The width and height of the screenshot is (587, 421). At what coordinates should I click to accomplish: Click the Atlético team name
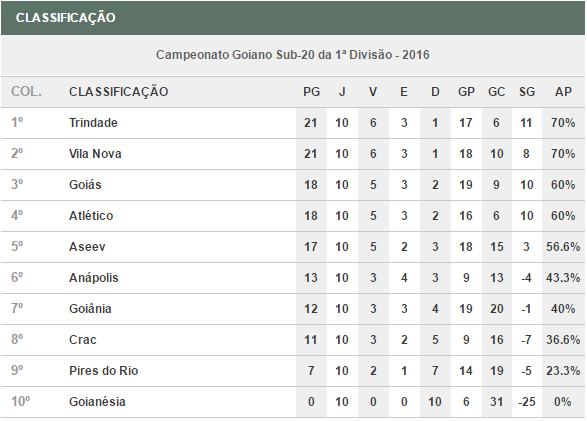(91, 216)
